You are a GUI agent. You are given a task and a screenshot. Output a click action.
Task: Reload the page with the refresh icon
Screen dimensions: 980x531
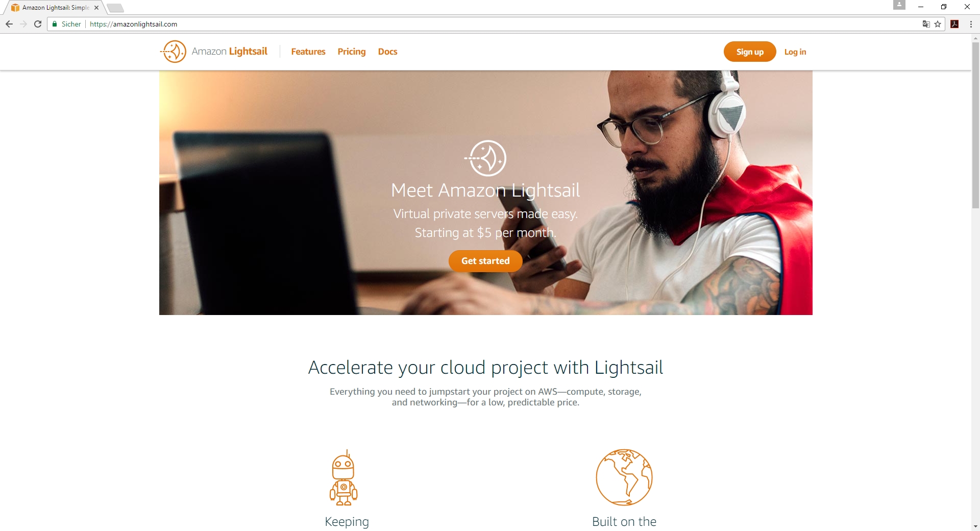(38, 24)
